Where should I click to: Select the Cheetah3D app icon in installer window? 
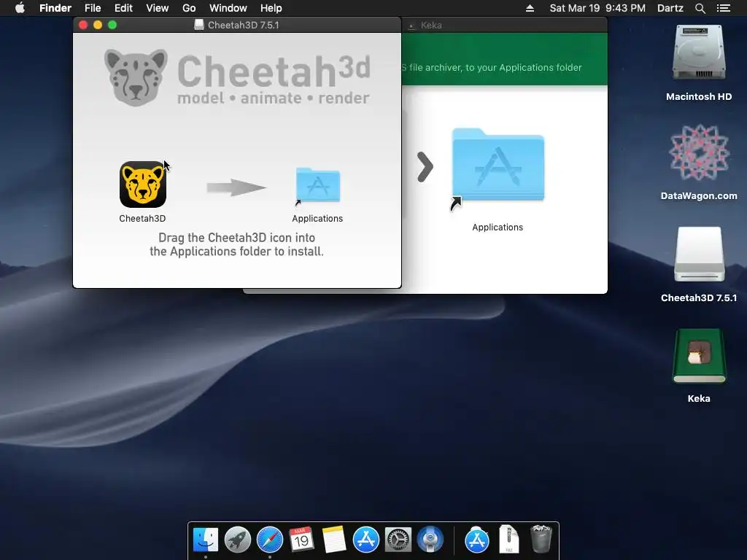(x=142, y=184)
